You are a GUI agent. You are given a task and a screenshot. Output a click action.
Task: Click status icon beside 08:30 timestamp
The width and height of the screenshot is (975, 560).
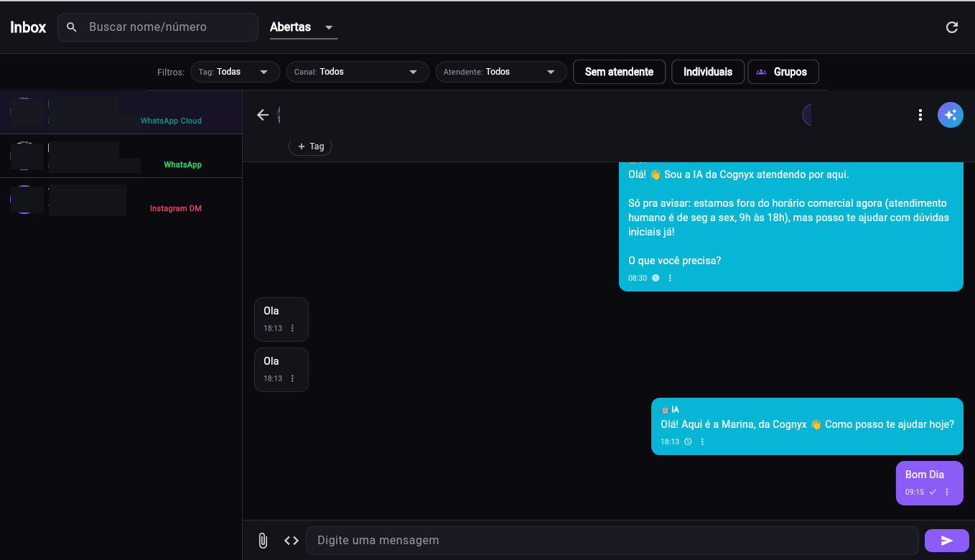[656, 278]
